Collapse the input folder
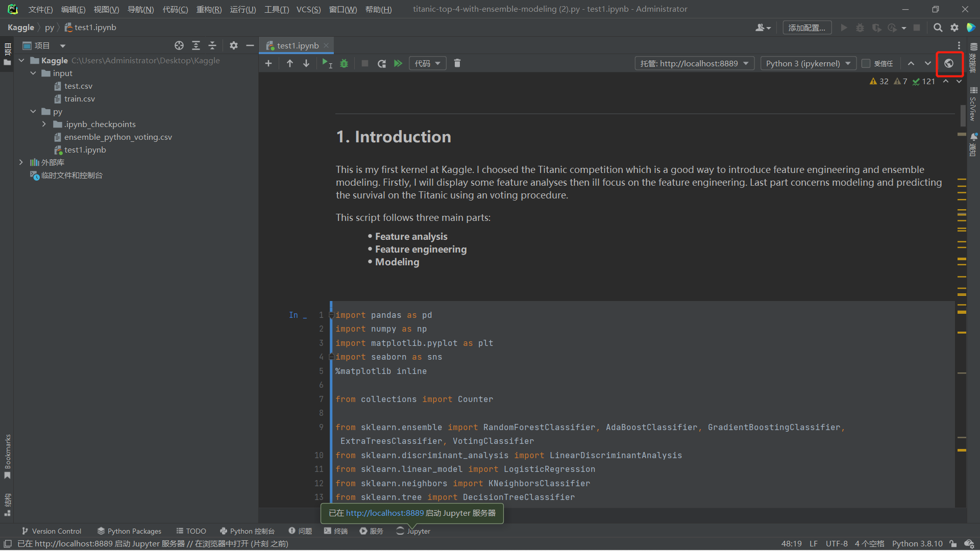The image size is (980, 551). 33,73
